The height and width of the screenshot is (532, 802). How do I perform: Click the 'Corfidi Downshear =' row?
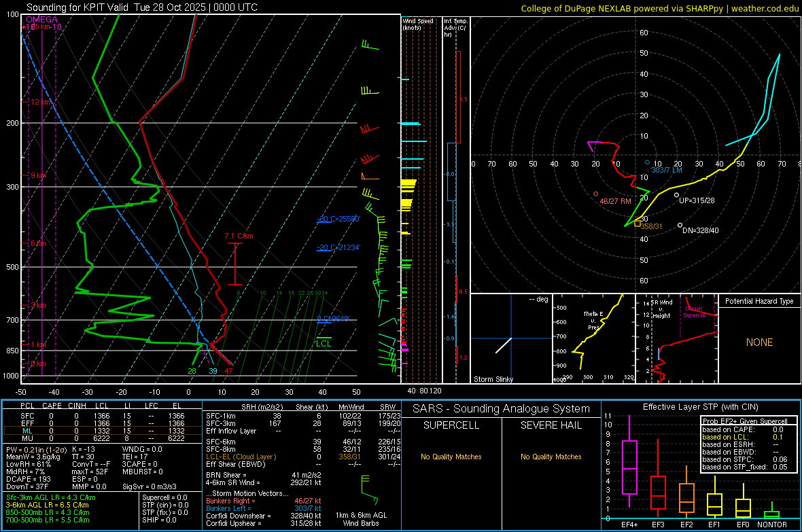pos(264,516)
